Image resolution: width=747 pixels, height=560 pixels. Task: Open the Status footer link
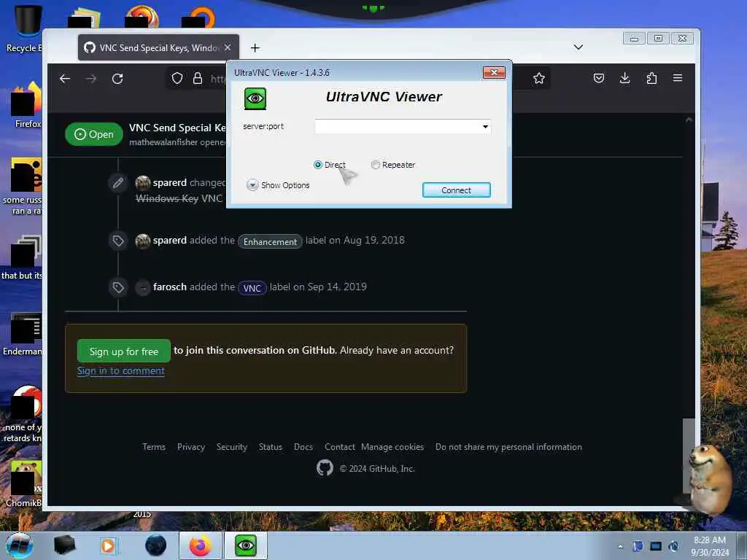271,447
